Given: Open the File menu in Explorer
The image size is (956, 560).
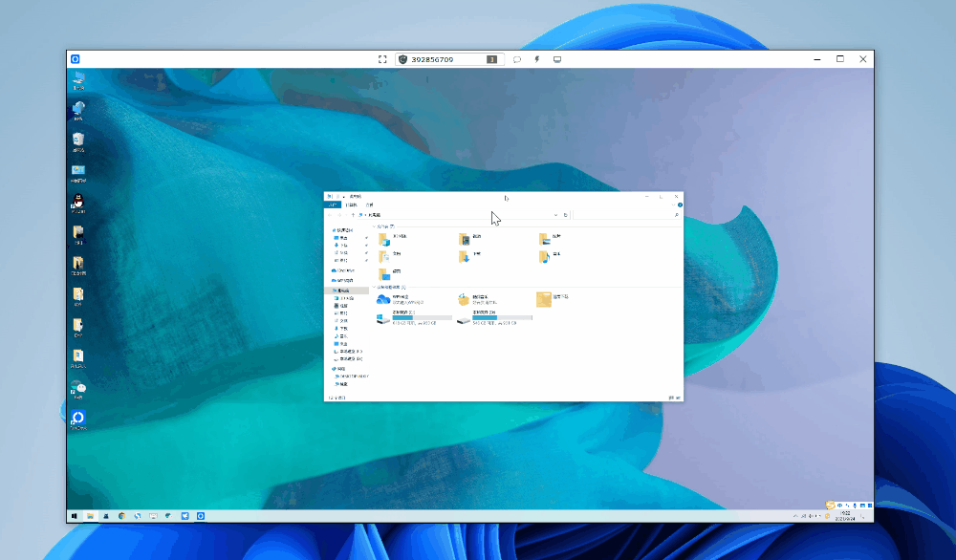Looking at the screenshot, I should click(332, 205).
